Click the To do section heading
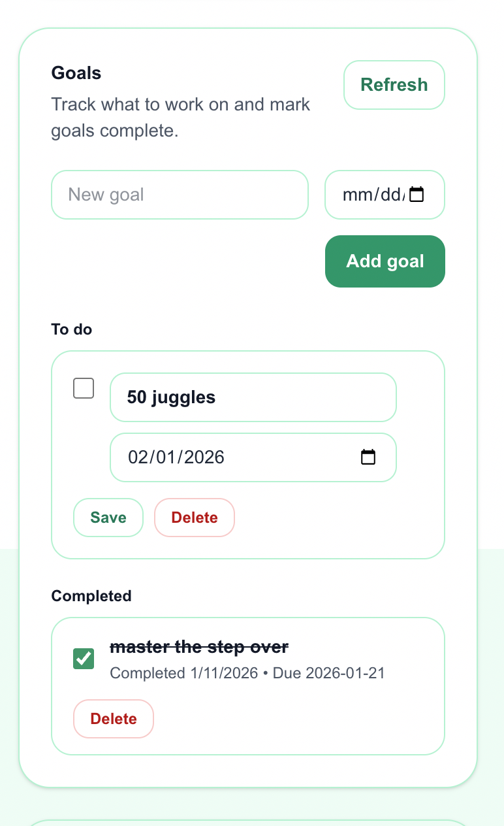 click(71, 329)
